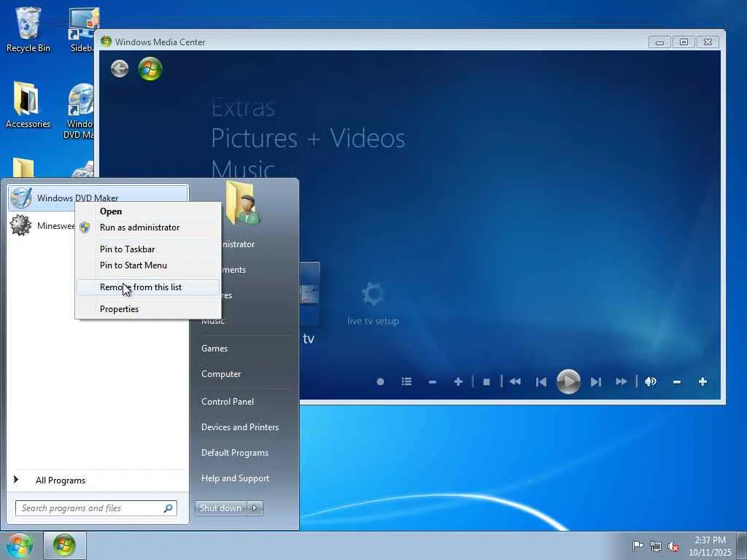This screenshot has width=747, height=560.
Task: Open Help and Support
Action: pyautogui.click(x=236, y=478)
